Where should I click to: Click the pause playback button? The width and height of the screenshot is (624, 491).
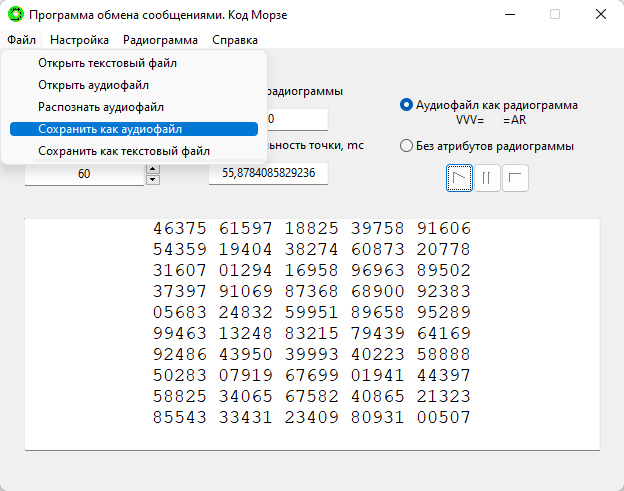click(487, 178)
